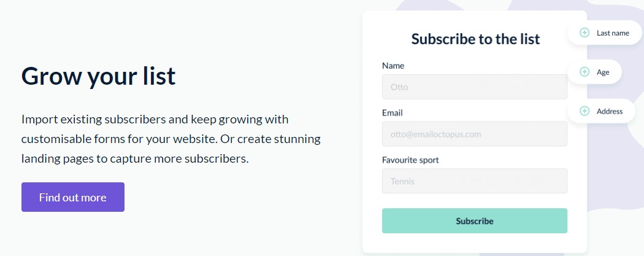Click the Find out more button
The width and height of the screenshot is (644, 256).
pos(73,197)
